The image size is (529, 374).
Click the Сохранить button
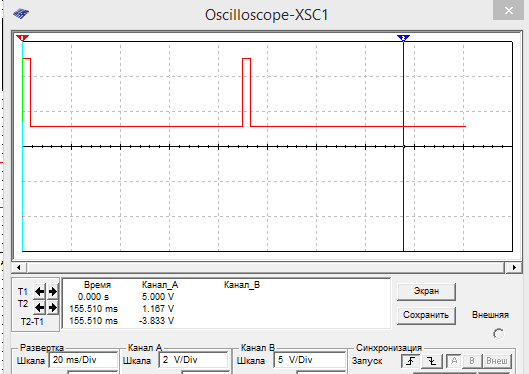coord(426,315)
